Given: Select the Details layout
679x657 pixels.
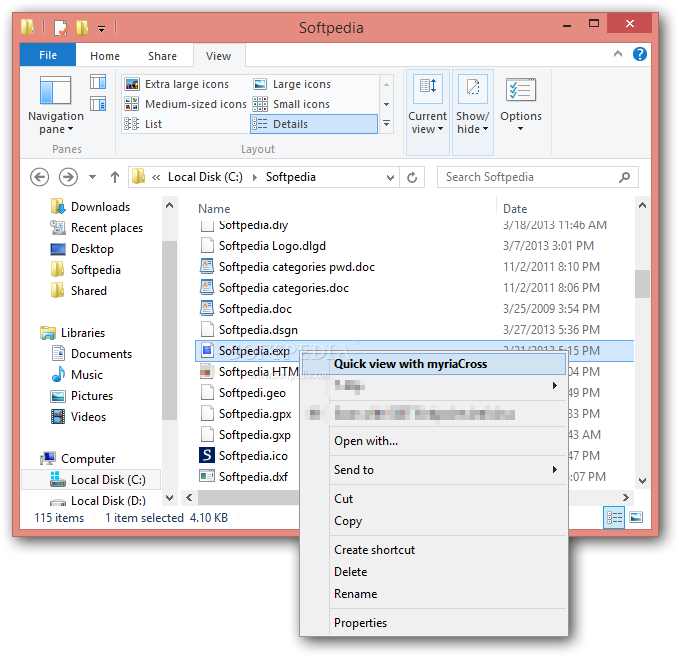Looking at the screenshot, I should (314, 124).
